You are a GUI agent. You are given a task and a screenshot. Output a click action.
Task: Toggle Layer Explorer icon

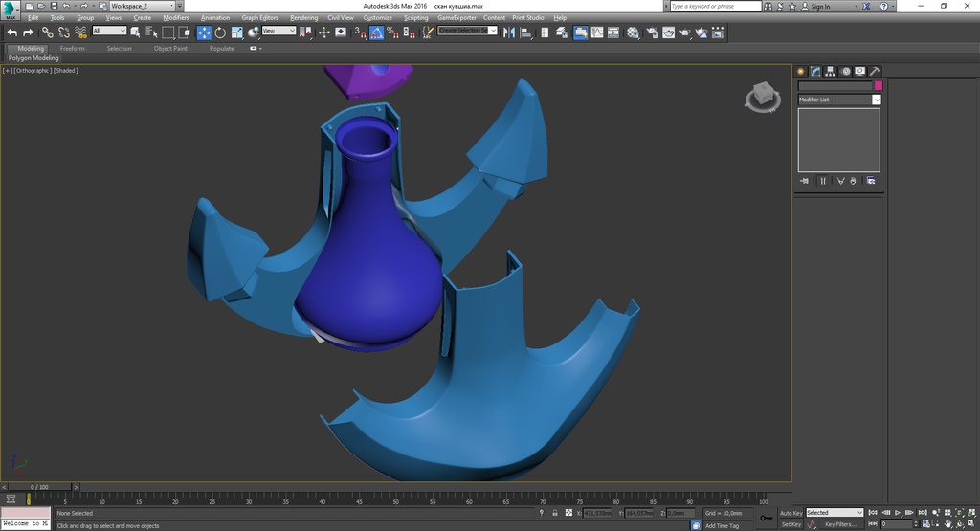[x=561, y=33]
